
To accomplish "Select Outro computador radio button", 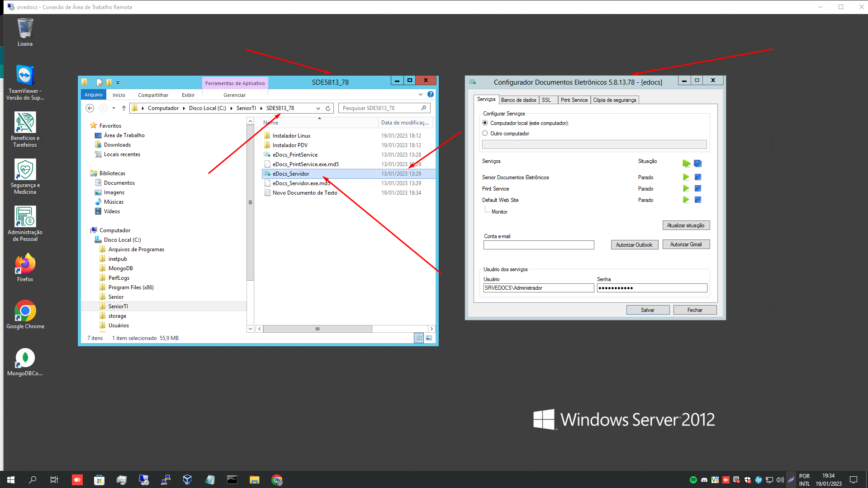I will click(x=485, y=133).
